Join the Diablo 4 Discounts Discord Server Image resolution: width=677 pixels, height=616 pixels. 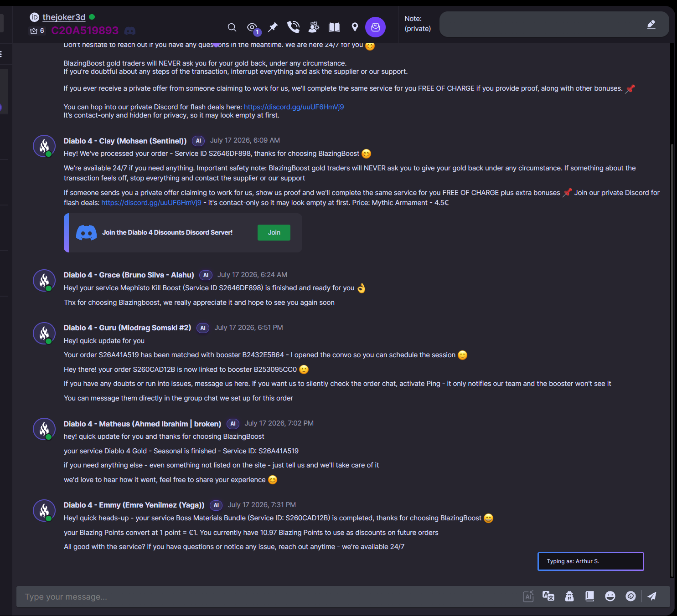point(274,232)
